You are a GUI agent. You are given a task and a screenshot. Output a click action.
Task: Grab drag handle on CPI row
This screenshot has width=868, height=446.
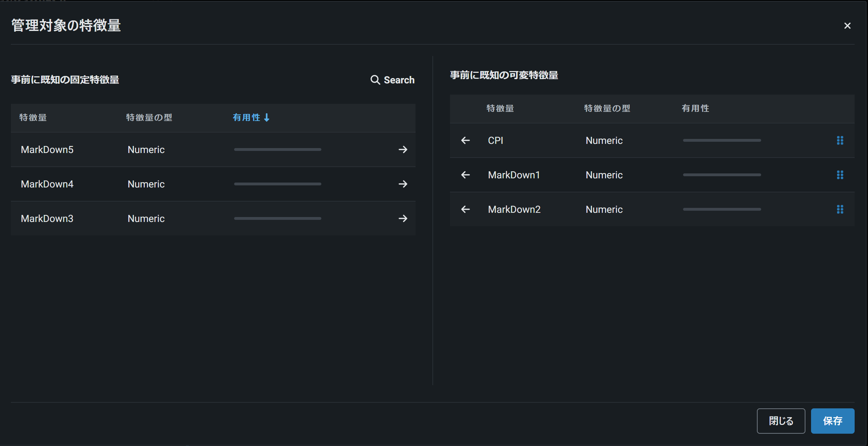[x=840, y=140]
